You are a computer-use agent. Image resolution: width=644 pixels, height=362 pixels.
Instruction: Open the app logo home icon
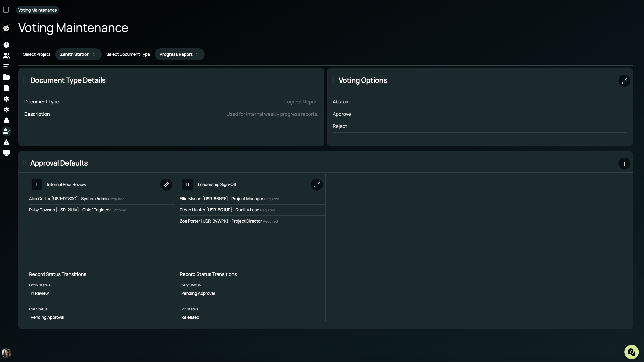tap(6, 28)
